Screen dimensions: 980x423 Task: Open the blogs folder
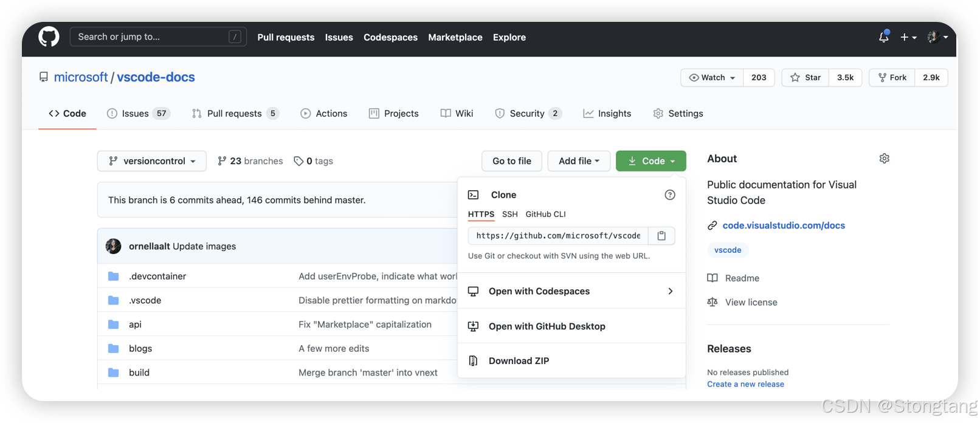tap(140, 348)
